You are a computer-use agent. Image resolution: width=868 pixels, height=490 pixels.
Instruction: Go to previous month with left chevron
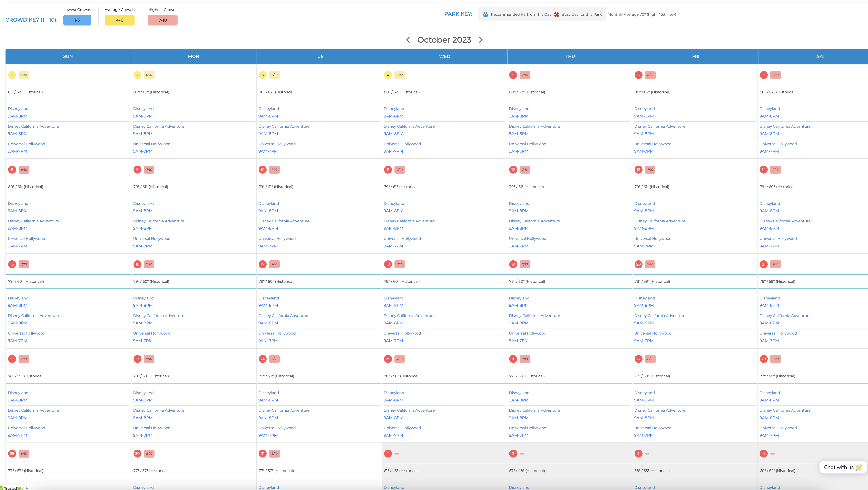(408, 40)
